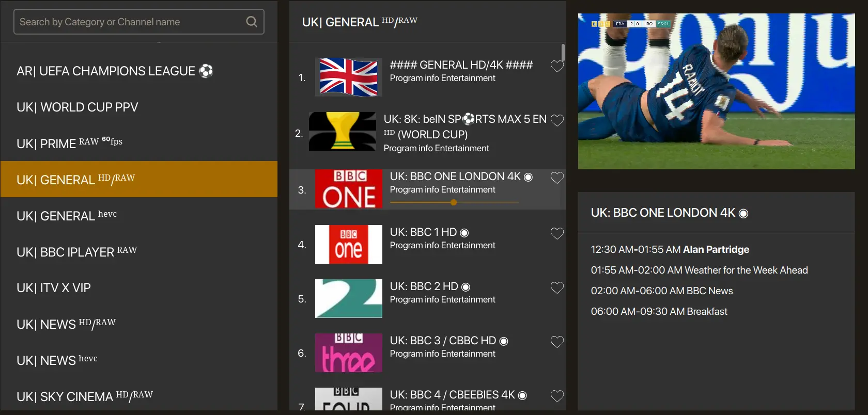Open UK| BBC IPLAYER RAW category
The width and height of the screenshot is (868, 415).
(139, 251)
